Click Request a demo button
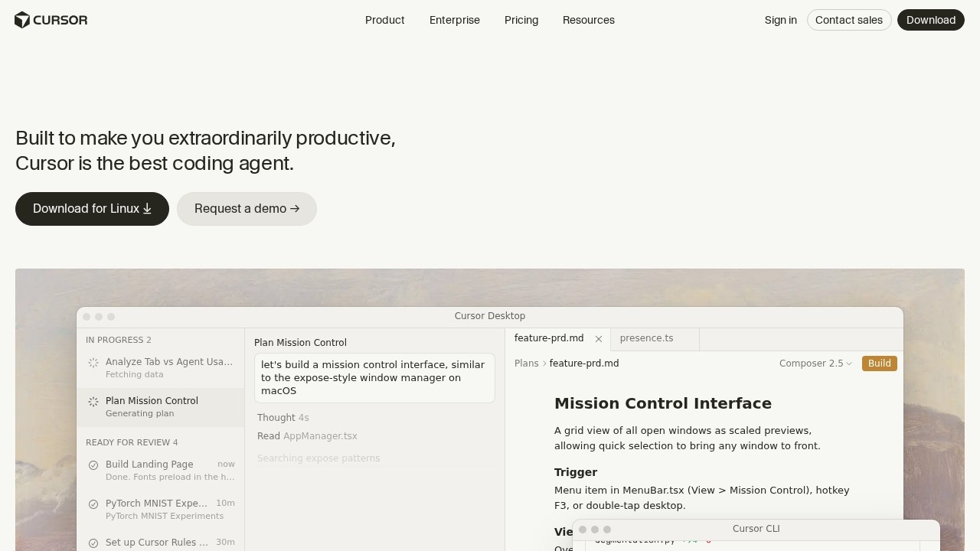980x551 pixels. click(x=247, y=209)
